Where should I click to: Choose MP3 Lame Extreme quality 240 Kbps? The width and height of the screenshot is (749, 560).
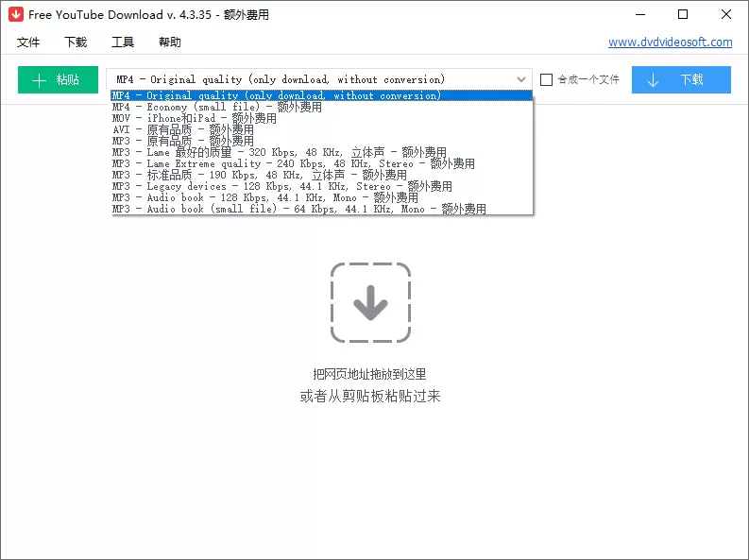[x=322, y=163]
